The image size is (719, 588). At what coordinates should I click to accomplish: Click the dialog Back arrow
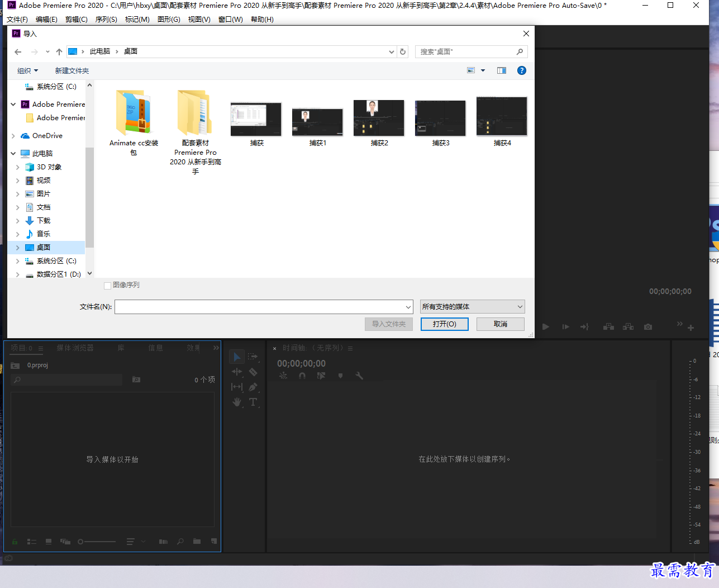coord(18,52)
